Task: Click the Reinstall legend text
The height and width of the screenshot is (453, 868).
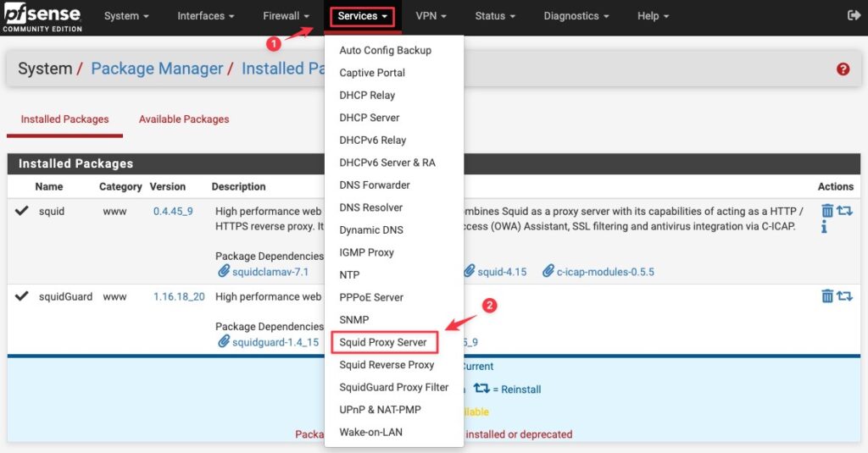Action: coord(521,389)
